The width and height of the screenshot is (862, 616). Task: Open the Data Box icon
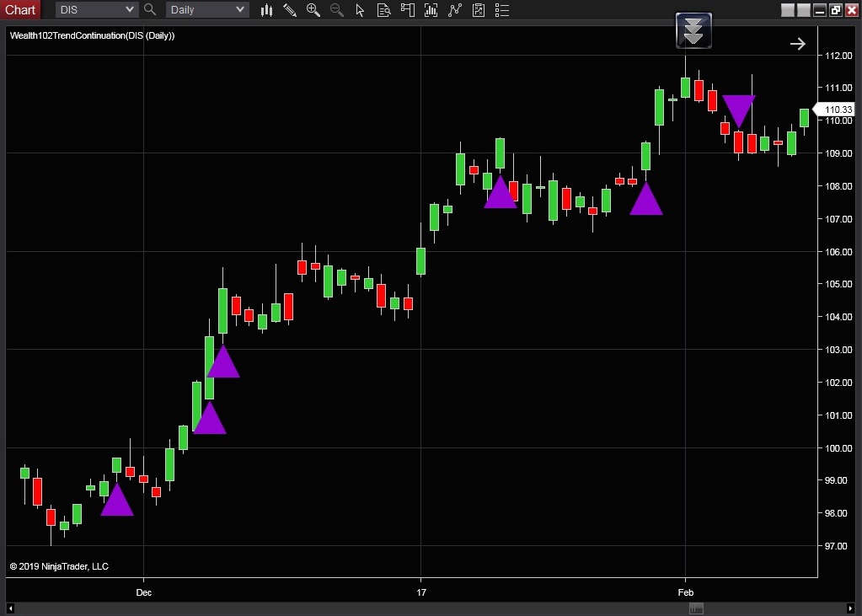coord(384,10)
